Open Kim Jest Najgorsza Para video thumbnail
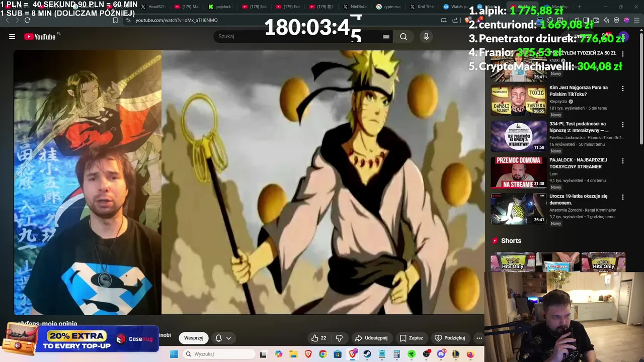 tap(518, 100)
